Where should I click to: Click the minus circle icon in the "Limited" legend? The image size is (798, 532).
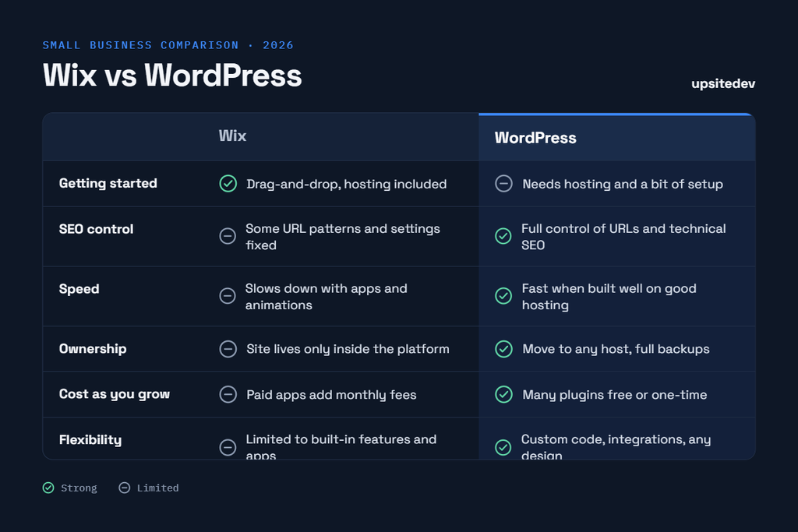tap(124, 488)
